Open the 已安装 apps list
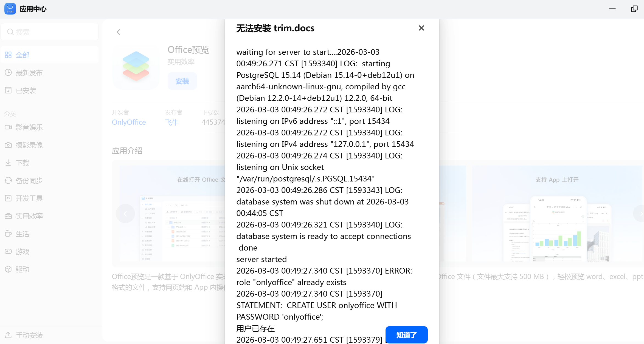 pos(26,90)
